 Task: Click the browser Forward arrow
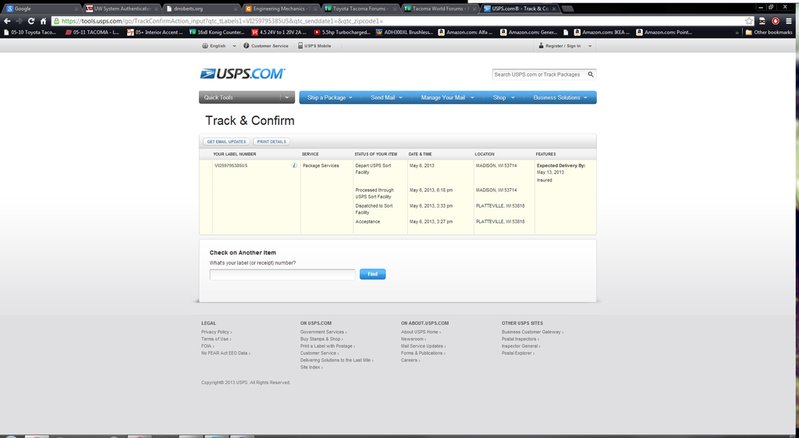click(19, 21)
